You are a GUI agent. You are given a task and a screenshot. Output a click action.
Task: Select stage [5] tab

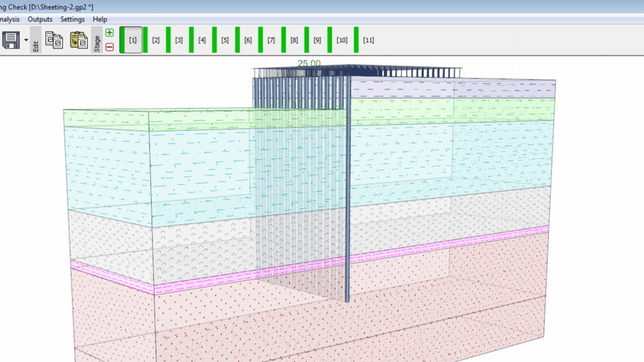[x=225, y=40]
